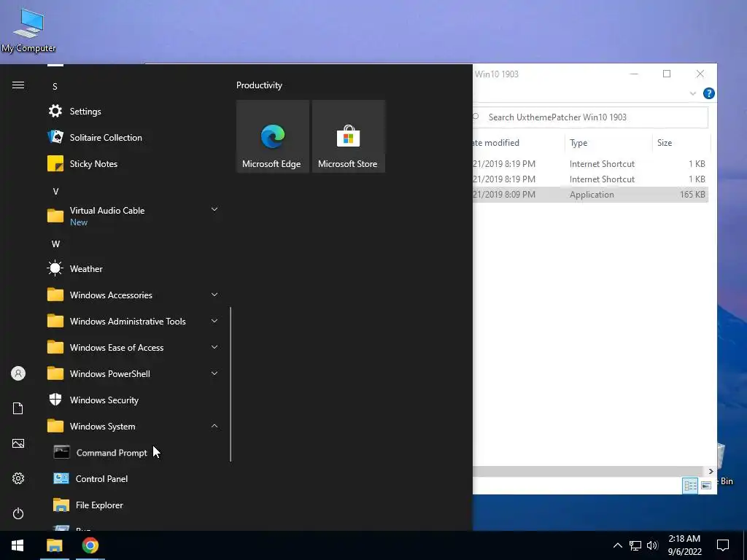Viewport: 747px width, 560px height.
Task: Collapse the Windows System folder
Action: coord(214,426)
